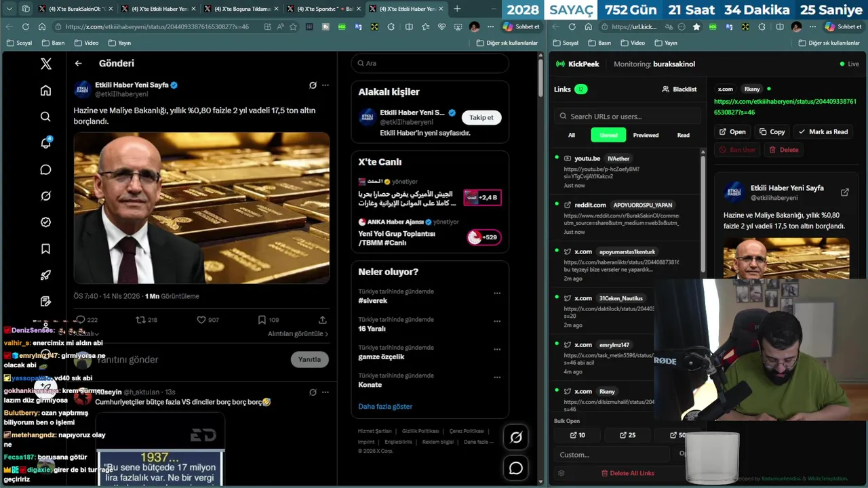Select the Read filter in KickPeek

[x=684, y=135]
